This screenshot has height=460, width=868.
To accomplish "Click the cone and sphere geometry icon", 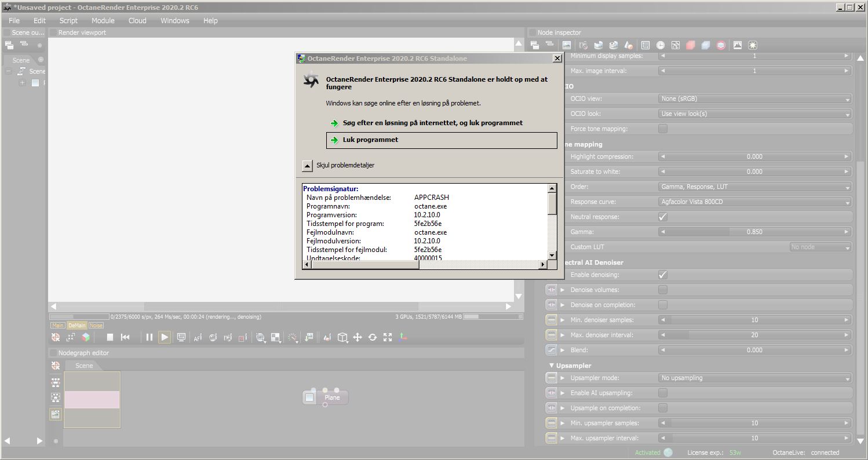I will point(628,45).
